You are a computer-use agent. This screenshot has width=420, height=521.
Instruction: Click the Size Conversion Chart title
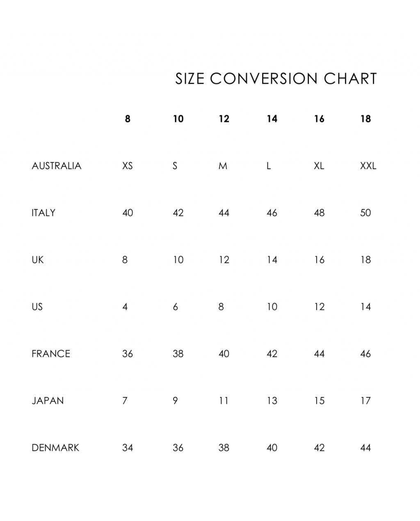pos(276,79)
